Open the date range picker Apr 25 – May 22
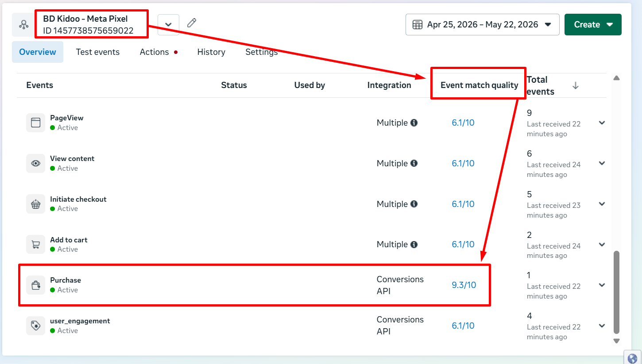The width and height of the screenshot is (642, 364). (482, 25)
